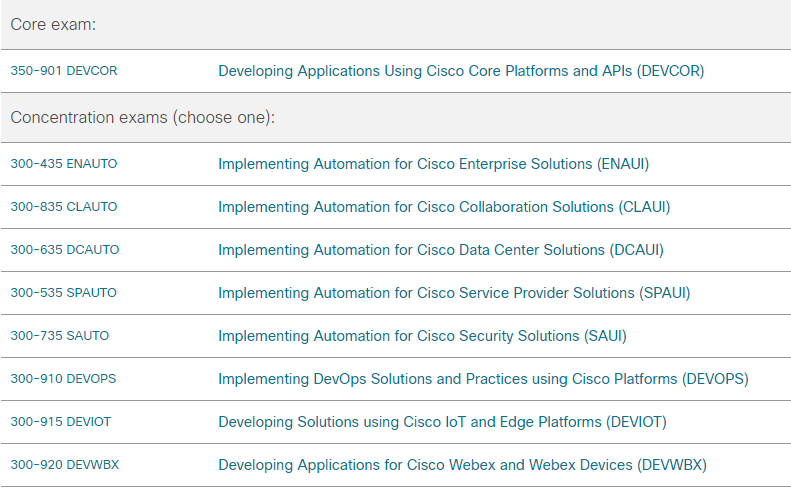Open Developing Applications Using Cisco Core Platforms link
The width and height of the screenshot is (791, 488).
[461, 71]
